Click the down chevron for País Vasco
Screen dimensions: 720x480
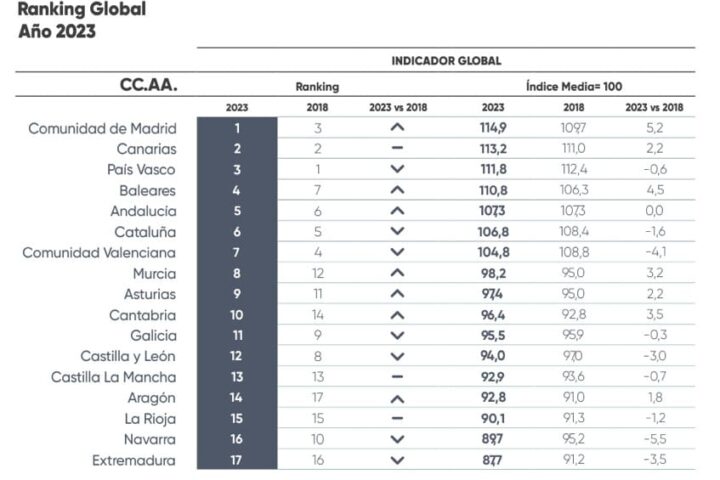[x=397, y=170]
